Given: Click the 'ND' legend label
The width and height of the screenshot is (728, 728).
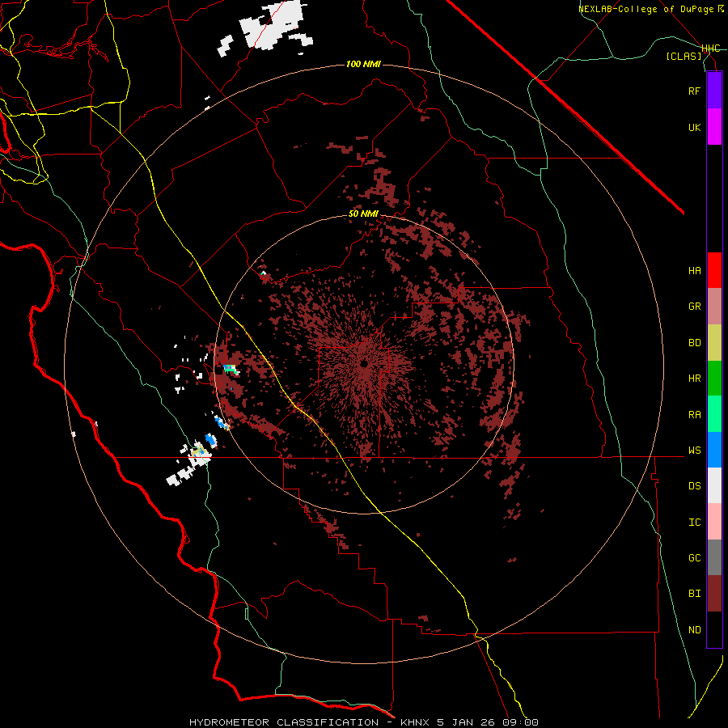Looking at the screenshot, I should tap(694, 630).
